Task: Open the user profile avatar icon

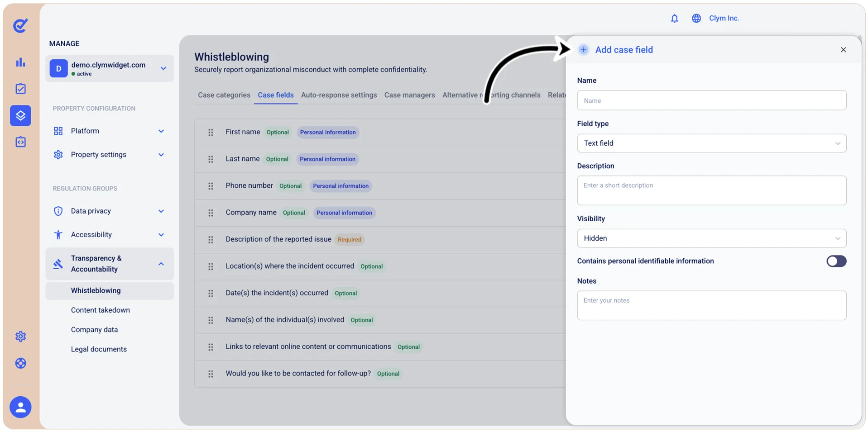Action: pyautogui.click(x=20, y=407)
